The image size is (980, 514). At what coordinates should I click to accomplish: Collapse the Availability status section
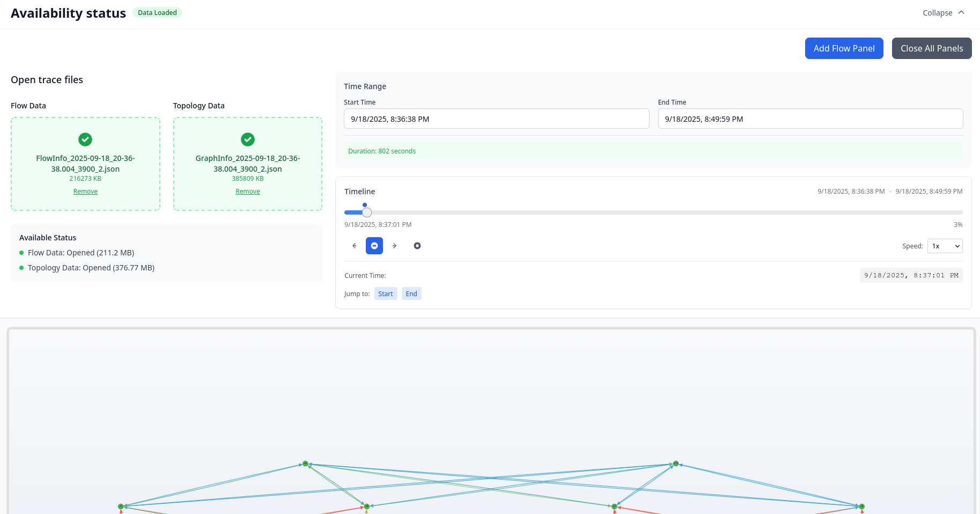point(943,13)
